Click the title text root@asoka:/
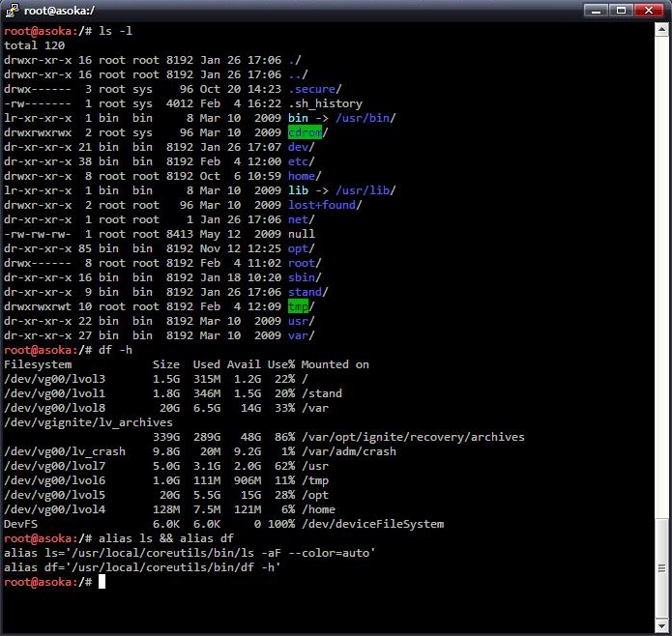 [x=59, y=11]
